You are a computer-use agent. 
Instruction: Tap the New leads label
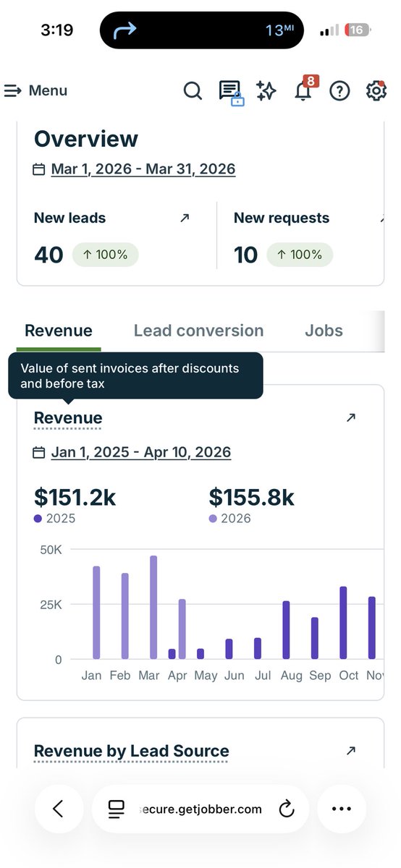(69, 218)
